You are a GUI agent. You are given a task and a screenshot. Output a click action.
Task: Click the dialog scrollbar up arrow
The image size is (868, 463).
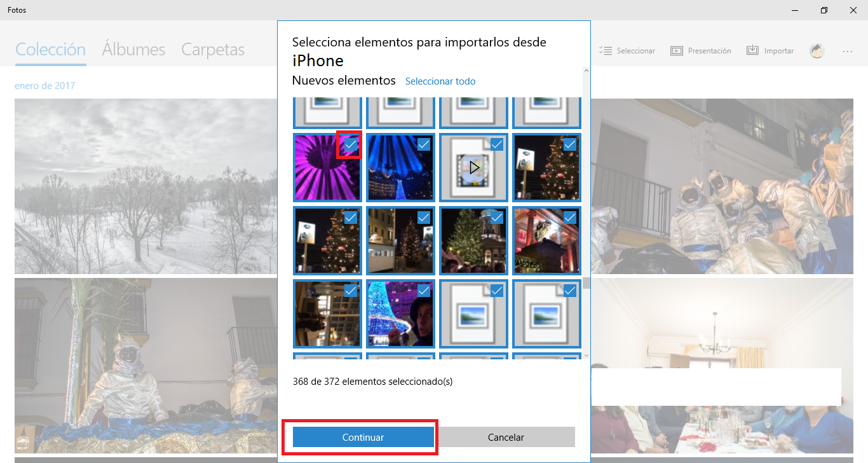(587, 71)
